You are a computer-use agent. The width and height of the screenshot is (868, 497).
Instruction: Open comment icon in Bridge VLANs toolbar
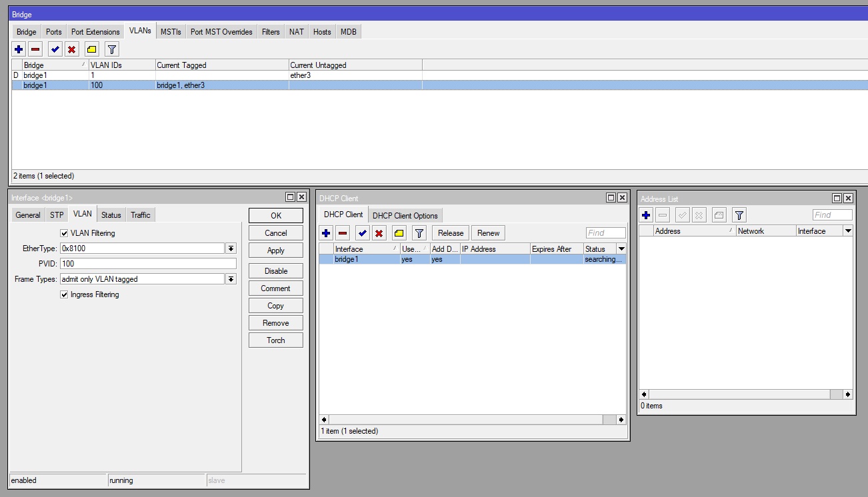[x=92, y=49]
